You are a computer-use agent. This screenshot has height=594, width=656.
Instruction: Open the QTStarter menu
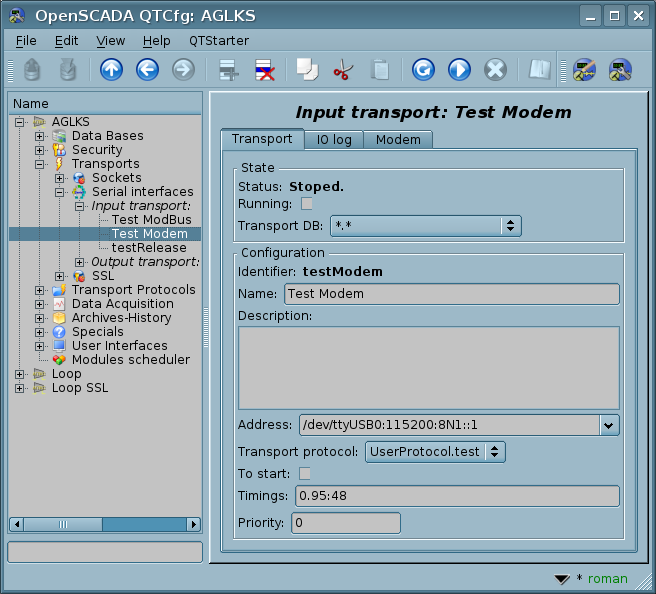219,41
